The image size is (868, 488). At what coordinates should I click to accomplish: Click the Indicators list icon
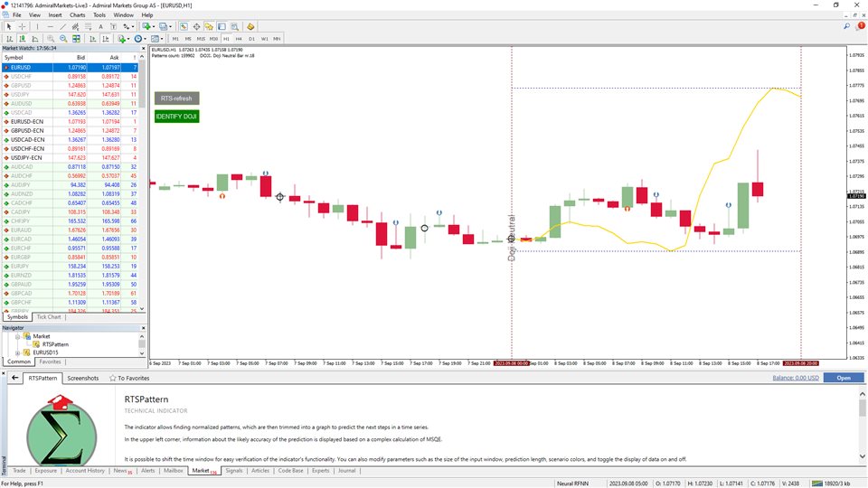click(121, 39)
